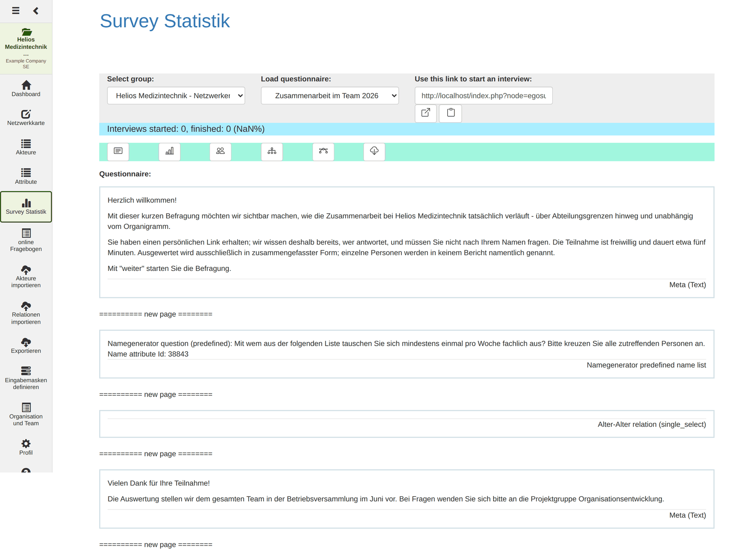Open the online Fragebogen page

pos(26,240)
